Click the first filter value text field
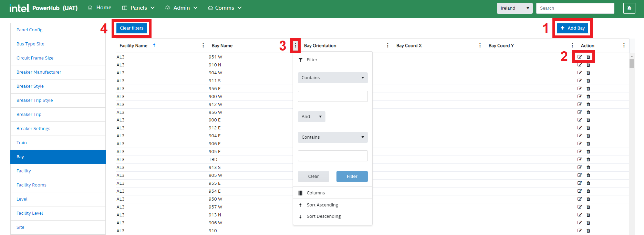This screenshot has width=644, height=235. pos(333,96)
